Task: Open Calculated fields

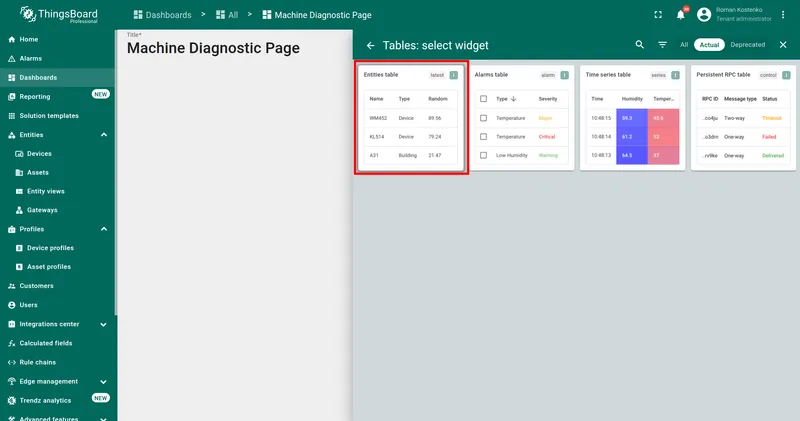Action: click(57, 343)
